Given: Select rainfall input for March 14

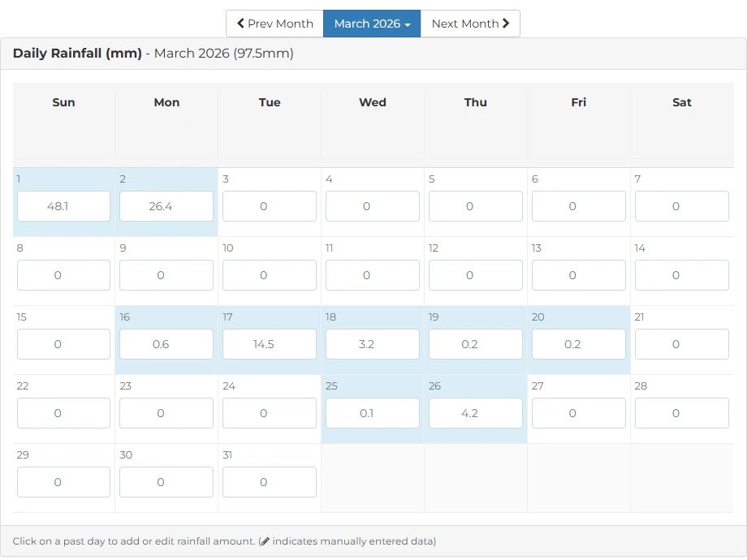Looking at the screenshot, I should click(x=682, y=275).
